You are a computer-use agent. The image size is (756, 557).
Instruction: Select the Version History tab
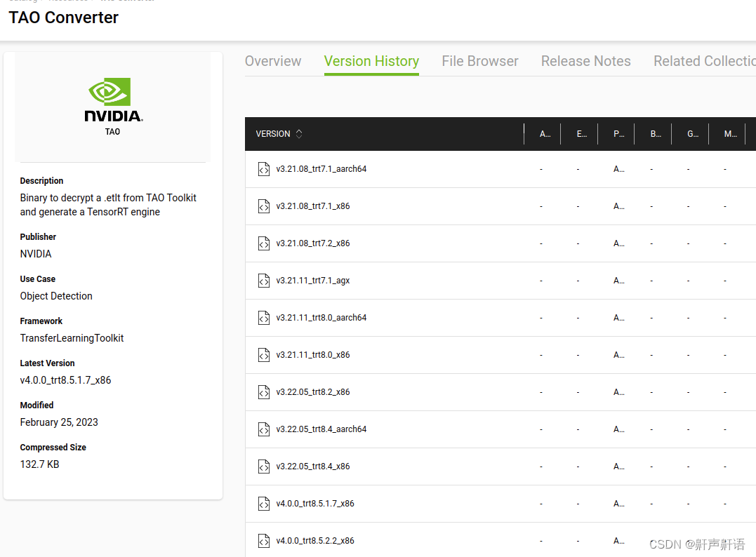click(x=371, y=61)
